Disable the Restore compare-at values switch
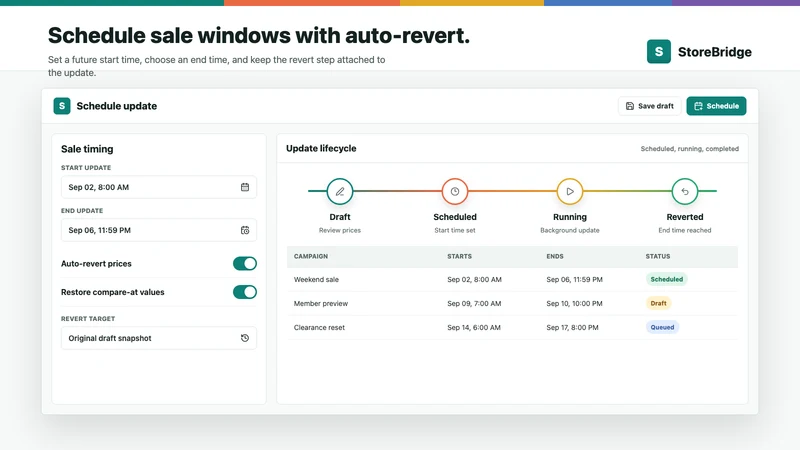800x450 pixels. (245, 292)
